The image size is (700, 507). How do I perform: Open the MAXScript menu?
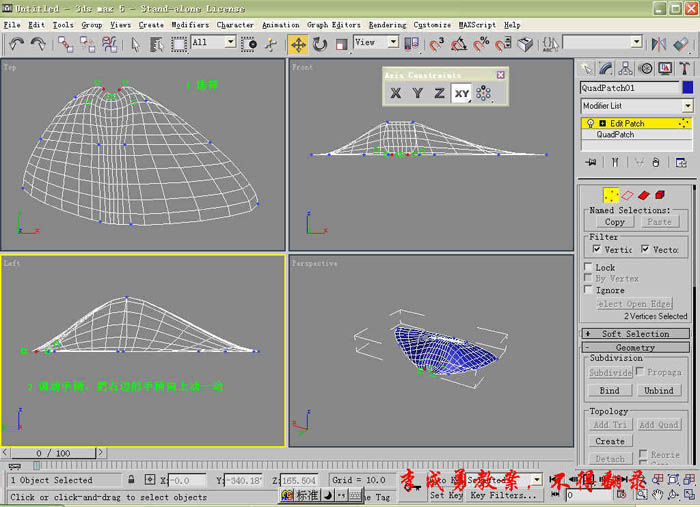(x=477, y=25)
